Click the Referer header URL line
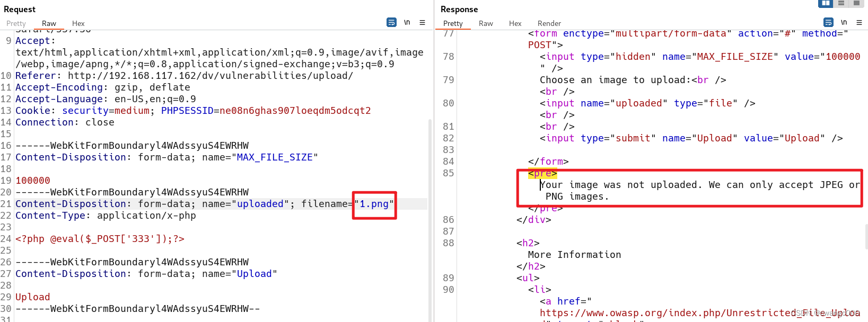Image resolution: width=868 pixels, height=322 pixels. 184,76
